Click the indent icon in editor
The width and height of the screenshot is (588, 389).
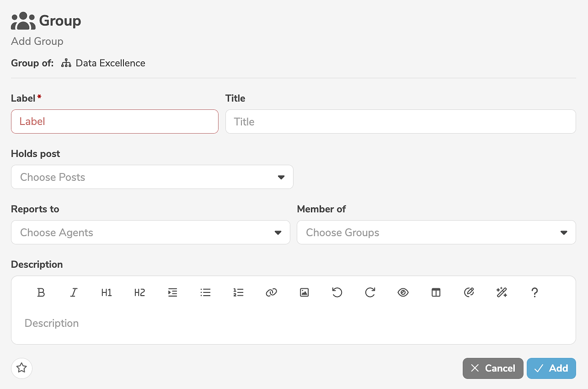click(172, 292)
